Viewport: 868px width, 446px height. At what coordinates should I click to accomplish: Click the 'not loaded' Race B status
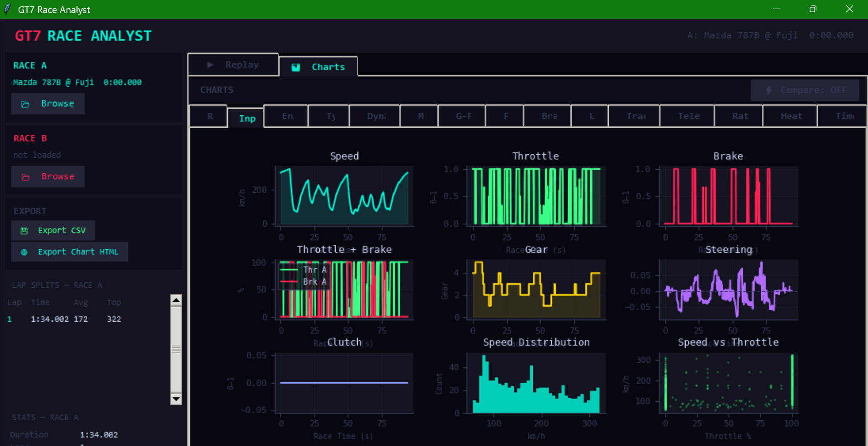point(37,155)
